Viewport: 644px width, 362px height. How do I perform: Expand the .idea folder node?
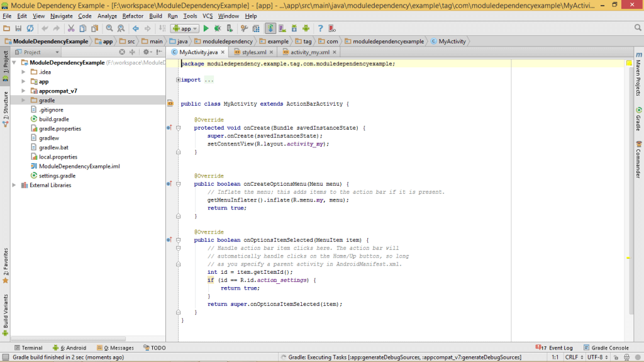click(x=23, y=72)
